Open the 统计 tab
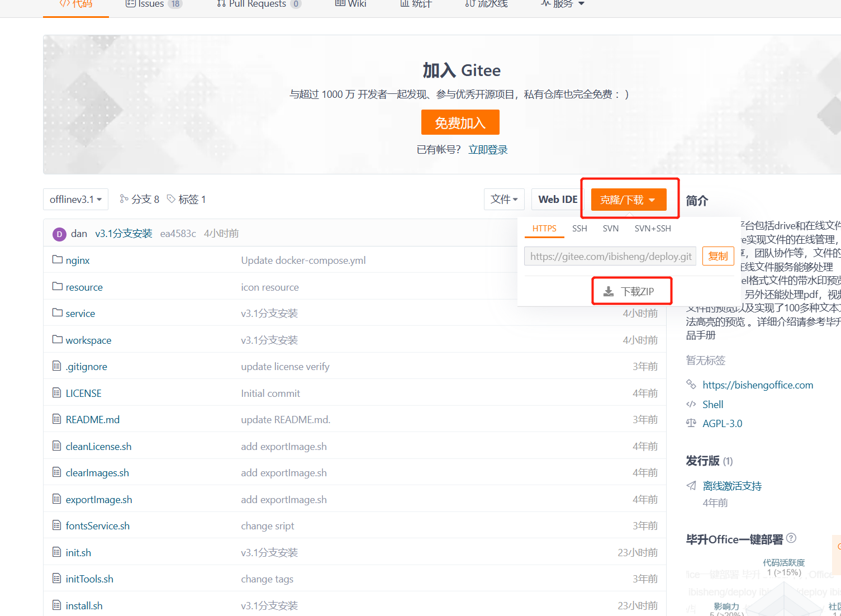841x616 pixels. [x=416, y=4]
